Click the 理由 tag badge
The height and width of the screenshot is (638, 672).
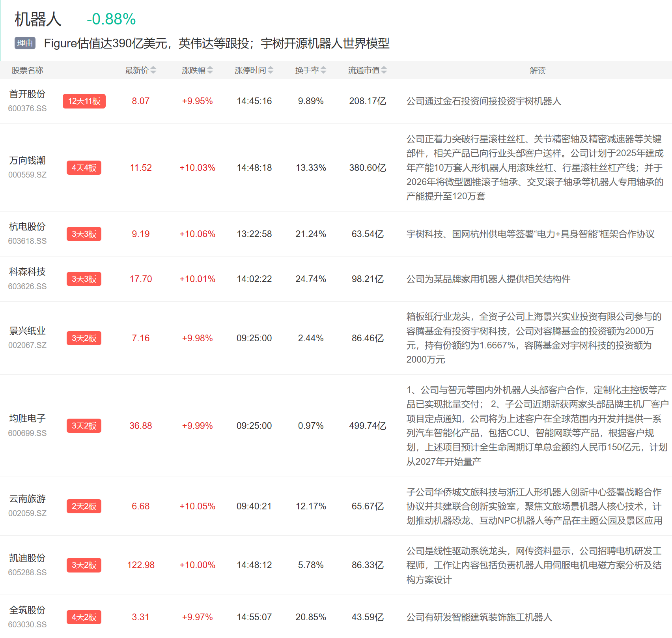pos(25,43)
